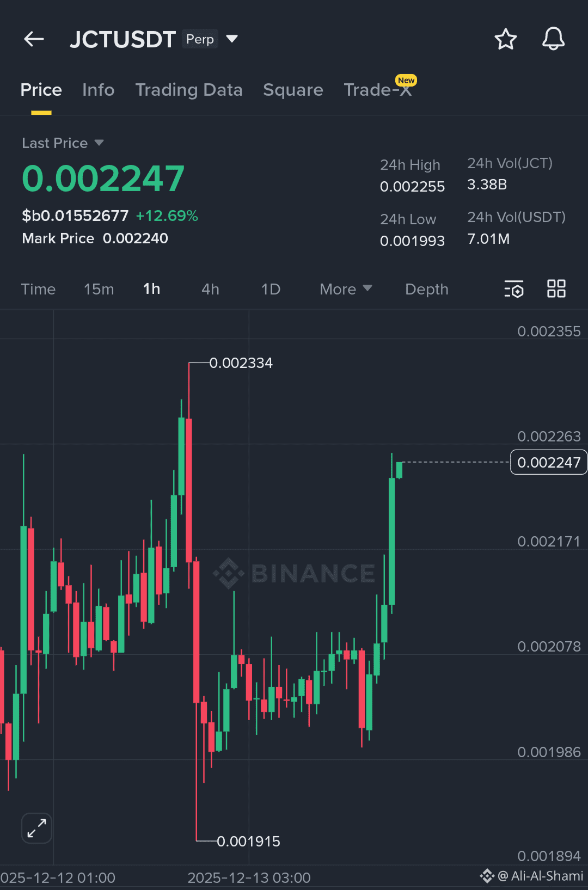588x890 pixels.
Task: Select the 1D timeframe
Action: (271, 289)
